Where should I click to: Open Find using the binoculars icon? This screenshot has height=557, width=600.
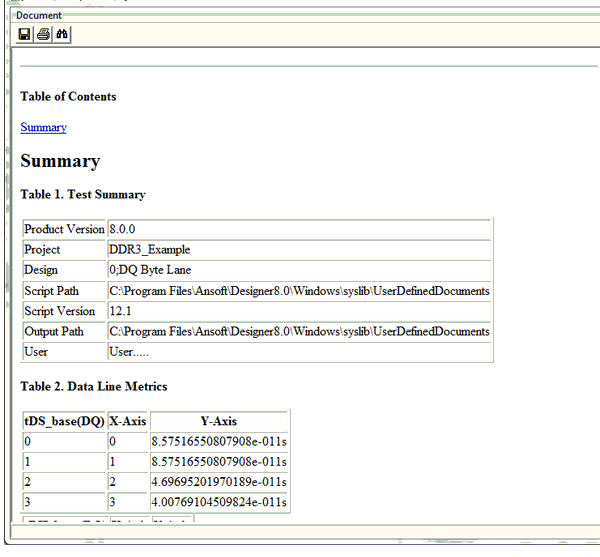click(x=61, y=35)
